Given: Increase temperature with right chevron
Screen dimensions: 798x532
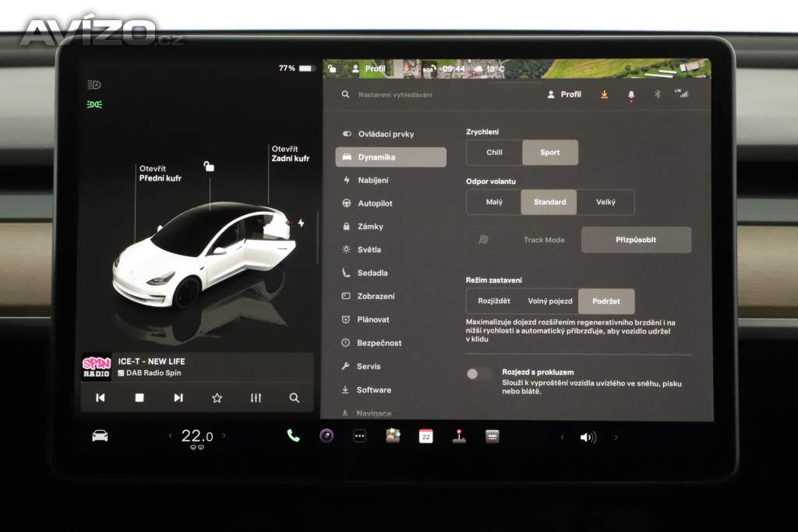Looking at the screenshot, I should point(224,435).
